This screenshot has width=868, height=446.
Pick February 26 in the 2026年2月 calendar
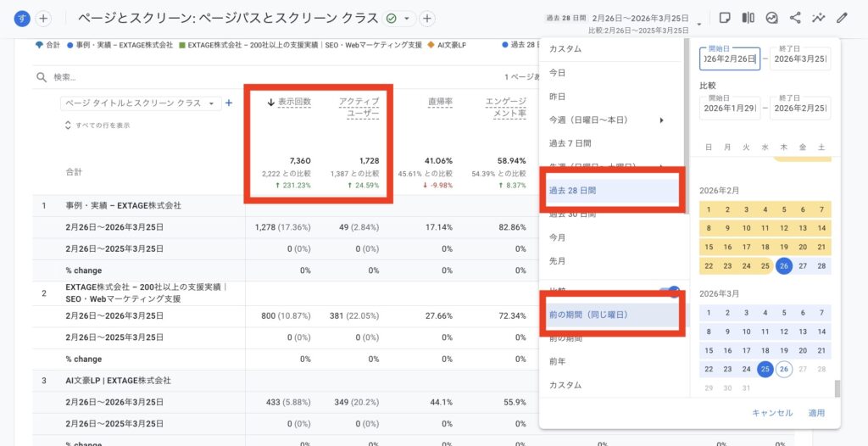coord(784,266)
